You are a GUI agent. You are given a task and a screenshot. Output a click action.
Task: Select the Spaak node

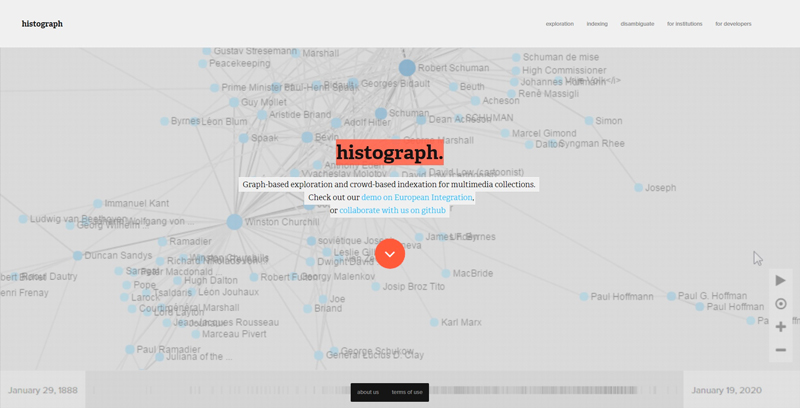(244, 138)
